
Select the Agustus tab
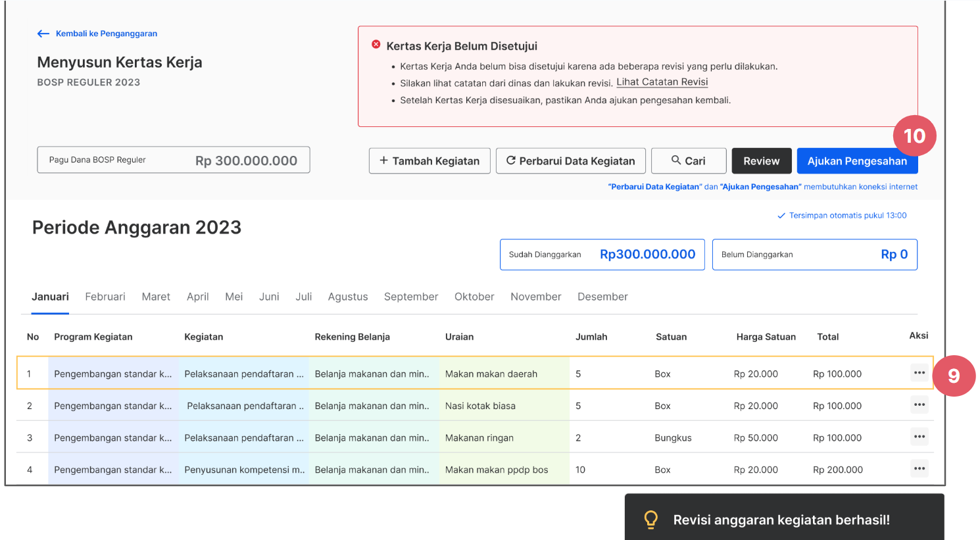click(x=348, y=297)
